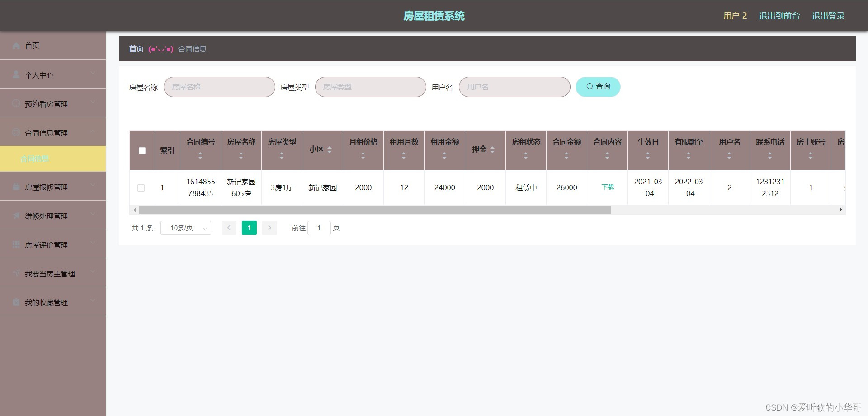This screenshot has width=868, height=416.
Task: Sort the table by 有限期至
Action: coord(689,156)
